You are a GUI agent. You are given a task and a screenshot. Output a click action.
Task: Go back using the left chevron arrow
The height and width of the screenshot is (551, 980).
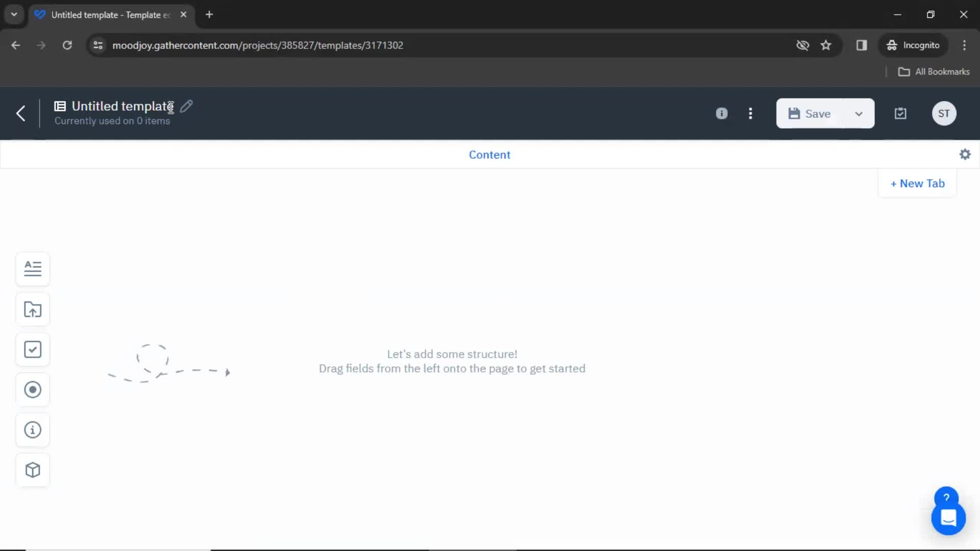coord(20,113)
